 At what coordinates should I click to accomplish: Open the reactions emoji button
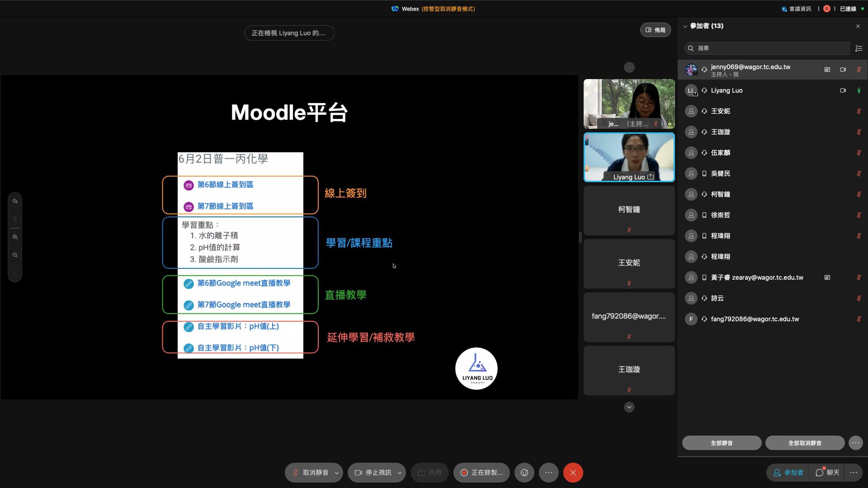click(524, 473)
